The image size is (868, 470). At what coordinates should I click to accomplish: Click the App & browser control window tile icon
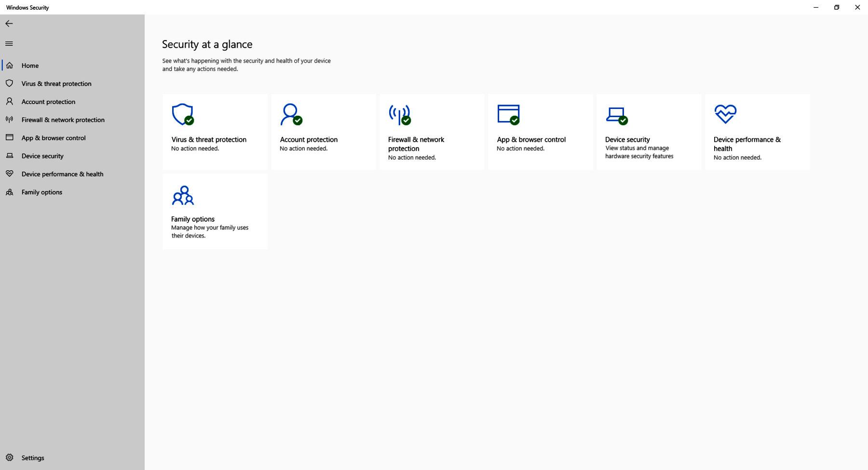pos(508,115)
